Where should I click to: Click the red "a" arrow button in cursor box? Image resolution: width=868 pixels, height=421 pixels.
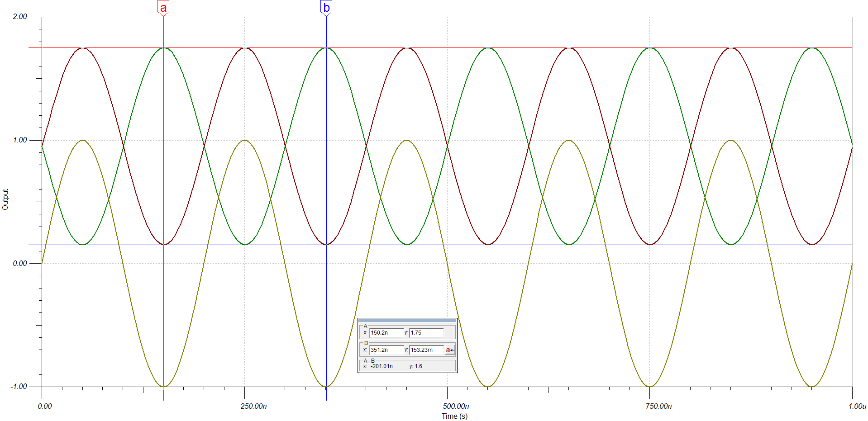click(449, 350)
